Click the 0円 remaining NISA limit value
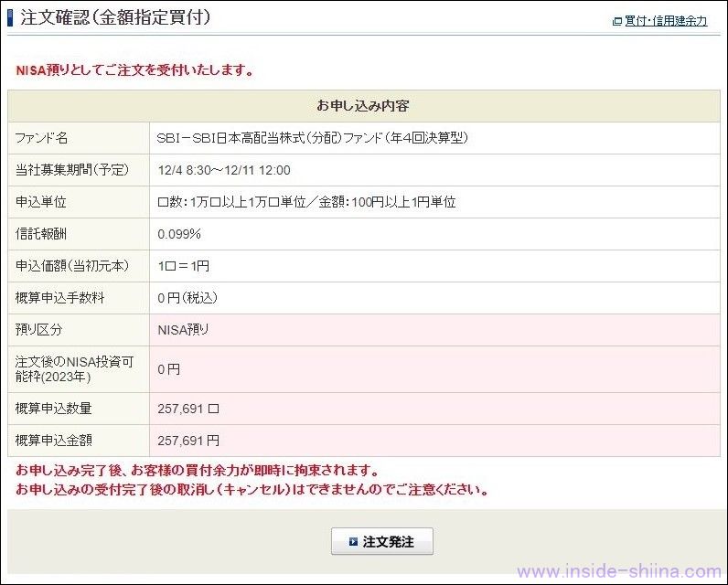 click(x=168, y=369)
